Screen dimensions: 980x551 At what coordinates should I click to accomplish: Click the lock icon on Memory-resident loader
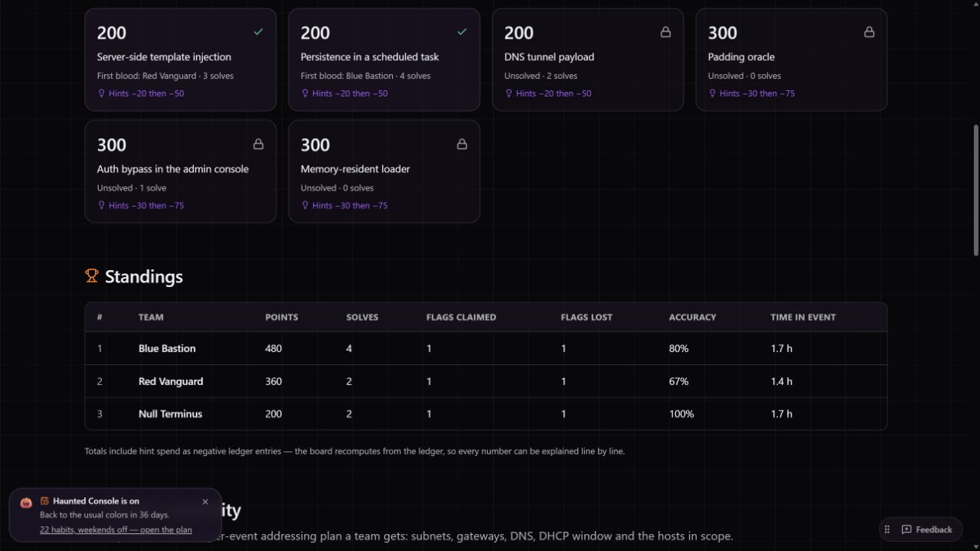pos(462,144)
